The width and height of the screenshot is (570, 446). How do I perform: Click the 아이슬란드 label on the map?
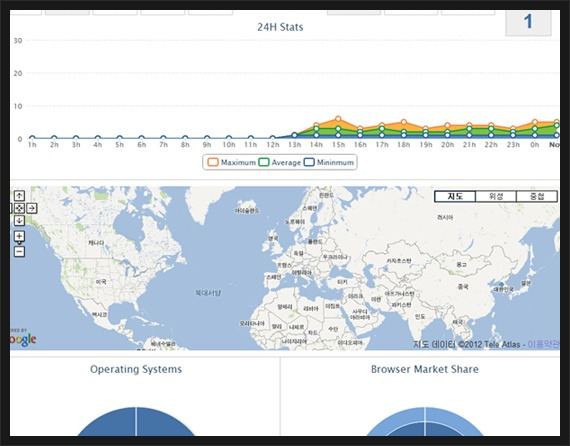click(247, 211)
